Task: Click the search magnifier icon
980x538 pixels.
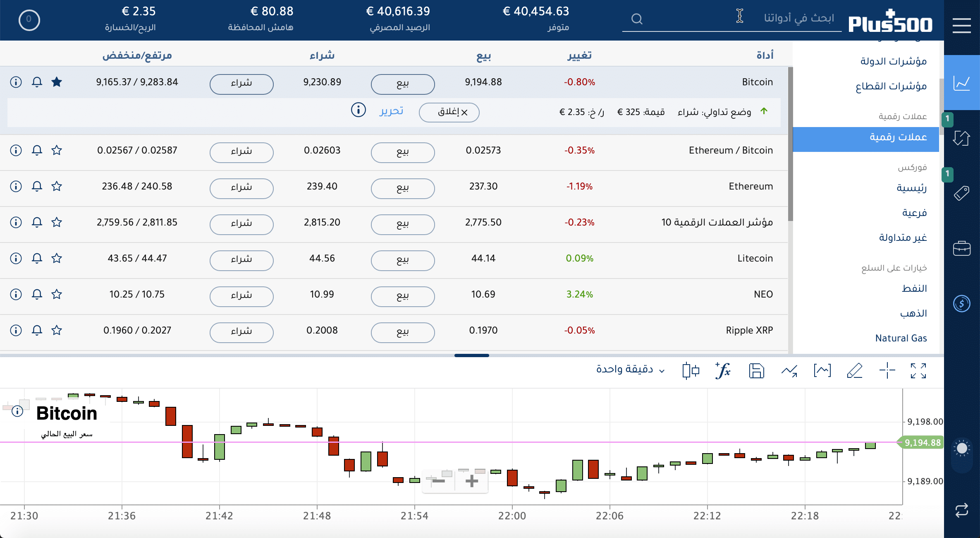Action: [637, 19]
